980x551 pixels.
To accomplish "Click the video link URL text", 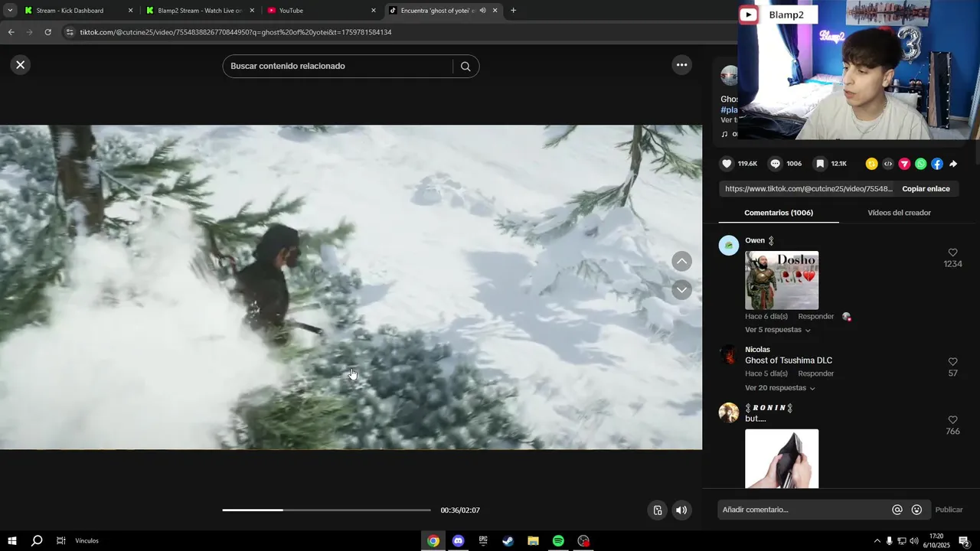I will point(808,189).
